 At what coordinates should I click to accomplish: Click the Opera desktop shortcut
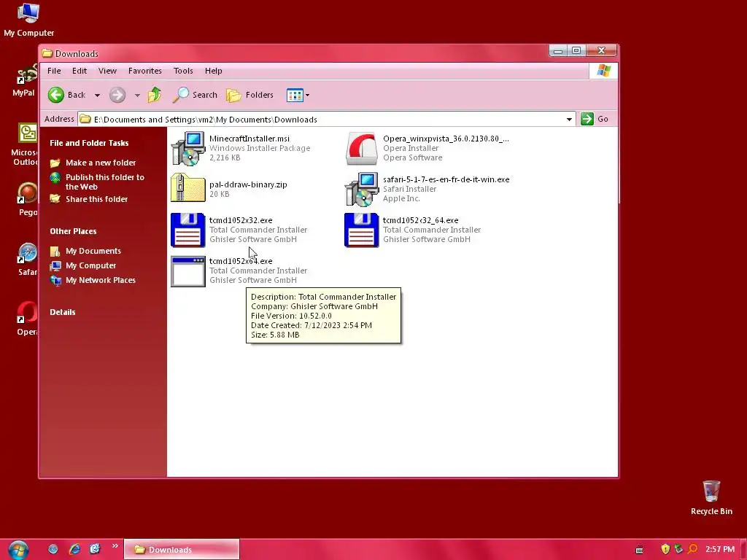pos(27,318)
